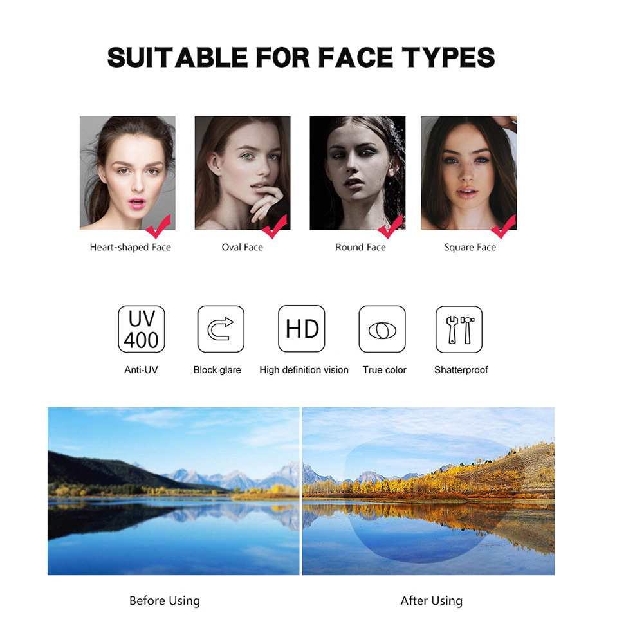
Task: Click the High definition vision label
Action: point(304,370)
